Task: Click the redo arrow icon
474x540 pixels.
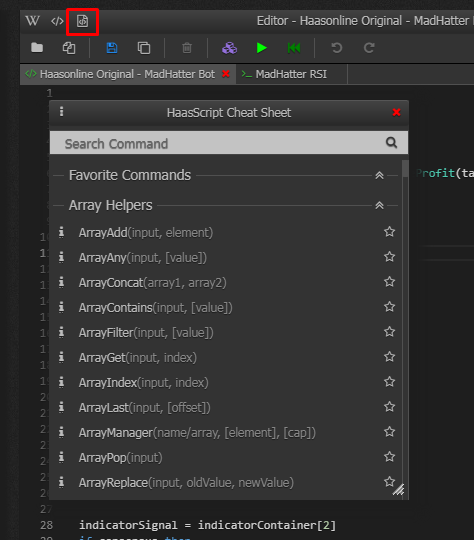Action: click(369, 48)
